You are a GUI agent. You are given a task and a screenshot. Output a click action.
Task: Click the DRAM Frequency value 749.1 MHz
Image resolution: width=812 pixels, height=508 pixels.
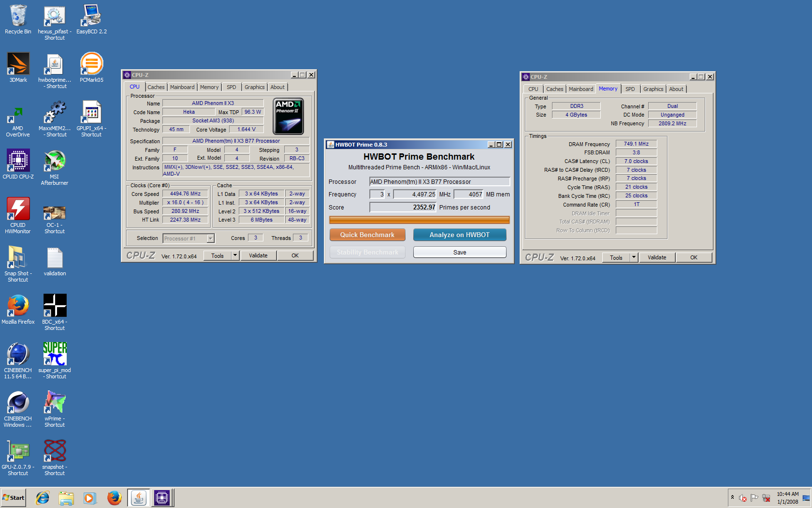point(636,144)
